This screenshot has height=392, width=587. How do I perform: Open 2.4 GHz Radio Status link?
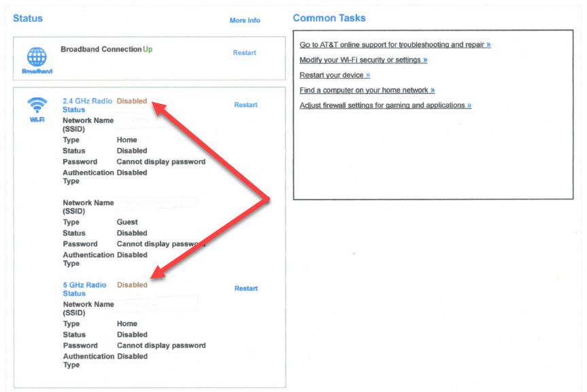pyautogui.click(x=87, y=105)
